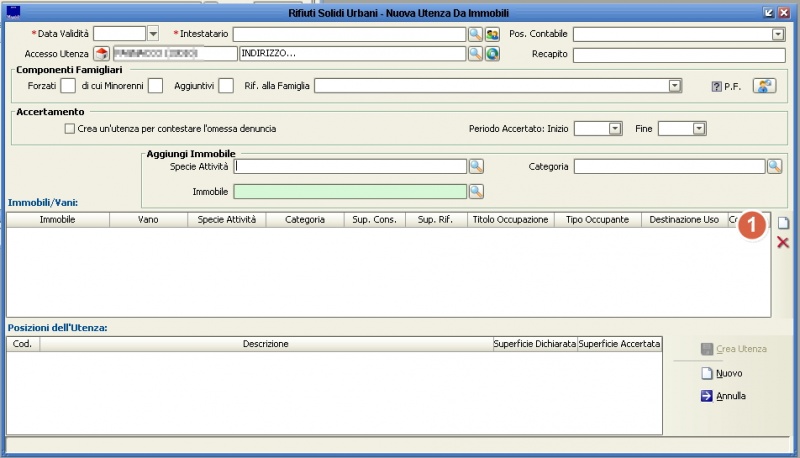Image resolution: width=800 pixels, height=458 pixels.
Task: Click the Nuovo button
Action: (x=721, y=373)
